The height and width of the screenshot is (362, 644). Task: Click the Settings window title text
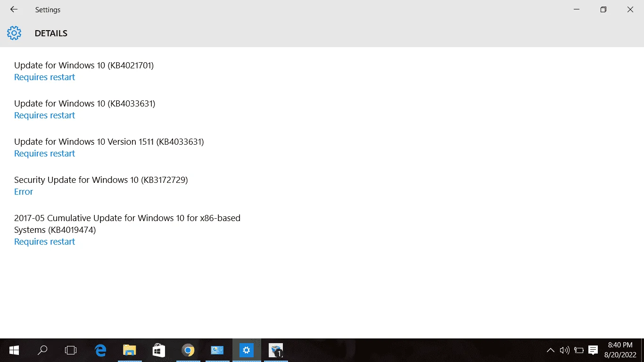point(48,10)
